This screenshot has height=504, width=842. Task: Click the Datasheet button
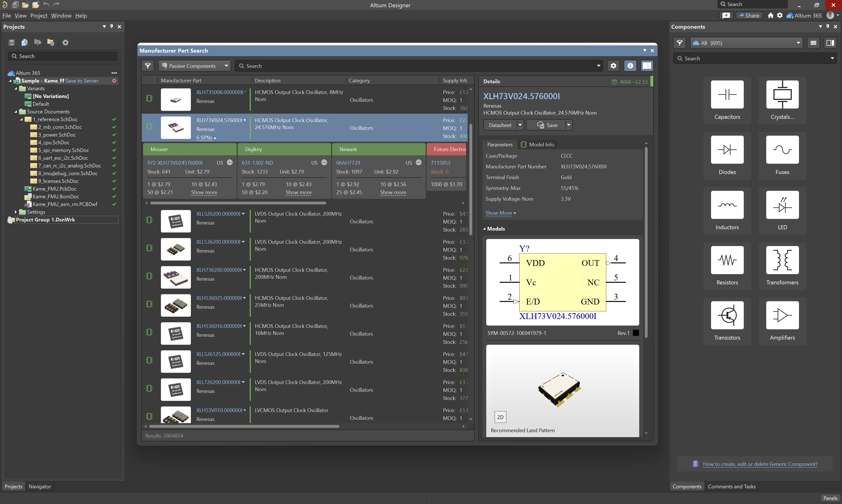[x=500, y=125]
